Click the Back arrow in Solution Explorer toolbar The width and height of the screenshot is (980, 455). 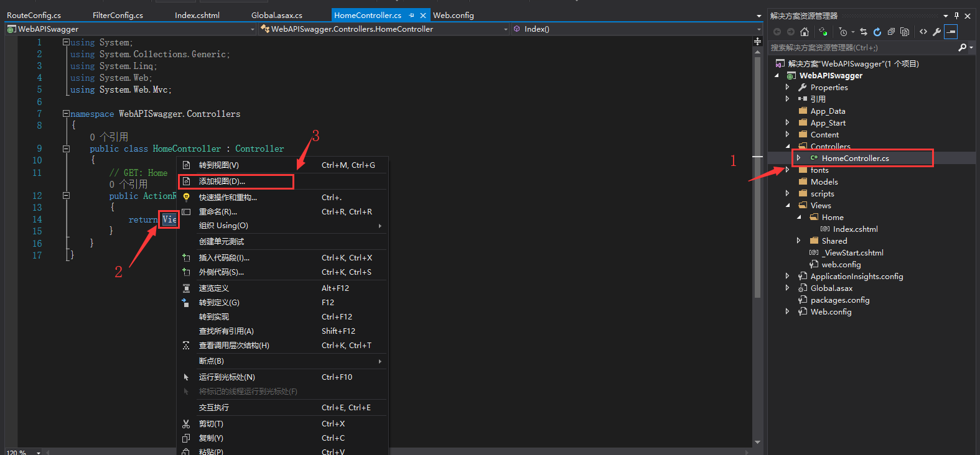(777, 32)
